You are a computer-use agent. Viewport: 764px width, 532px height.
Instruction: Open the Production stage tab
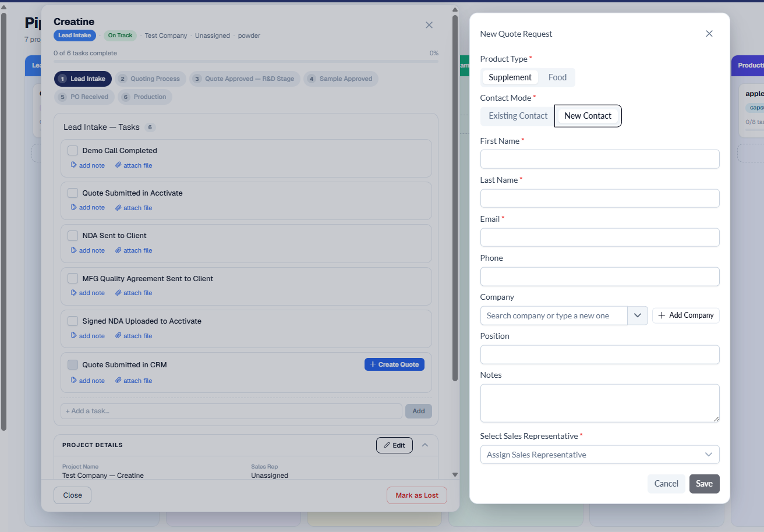(145, 97)
